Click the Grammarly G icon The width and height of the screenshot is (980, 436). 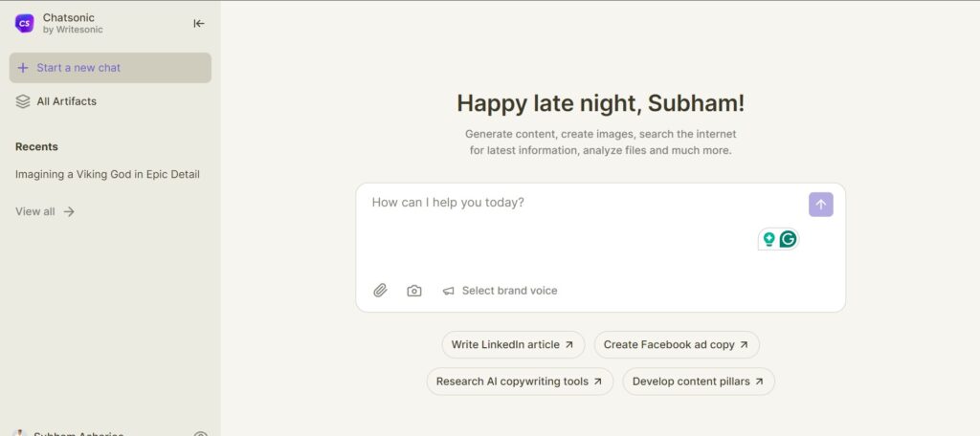coord(789,239)
